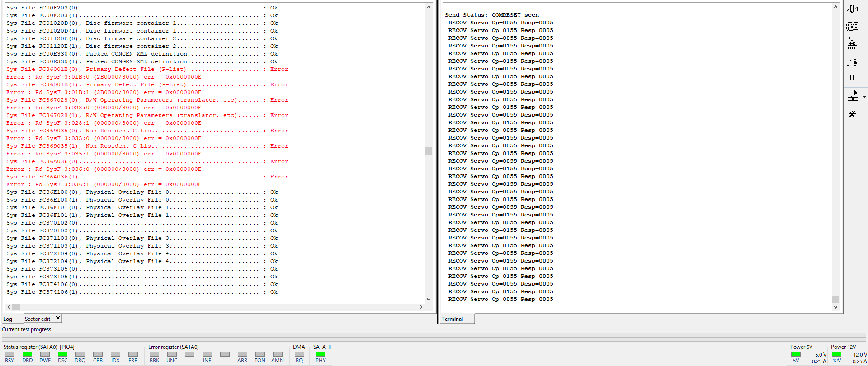Switch to the Log tab
This screenshot has width=868, height=366.
8,319
